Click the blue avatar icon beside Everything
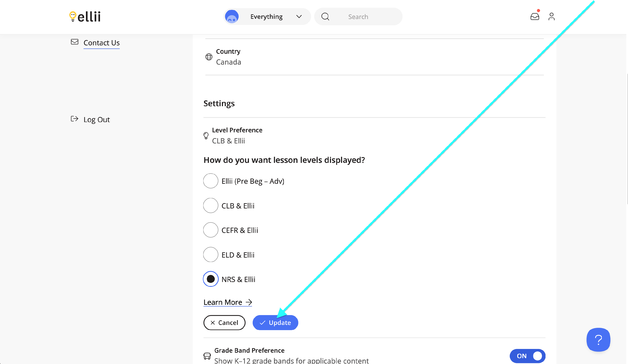Screen dimensions: 628x364 pyautogui.click(x=232, y=17)
